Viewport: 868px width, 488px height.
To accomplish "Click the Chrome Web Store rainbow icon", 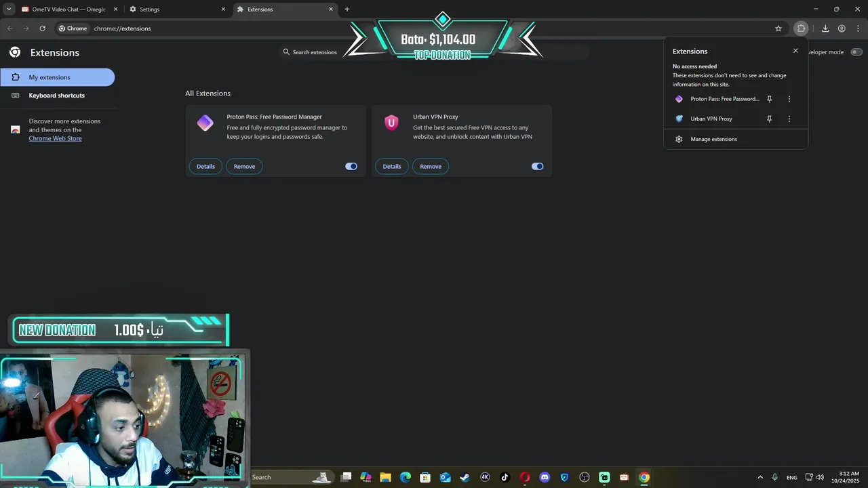I will (x=16, y=129).
